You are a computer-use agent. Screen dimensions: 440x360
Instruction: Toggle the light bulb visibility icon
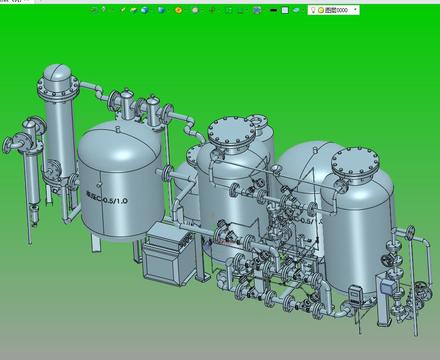313,10
